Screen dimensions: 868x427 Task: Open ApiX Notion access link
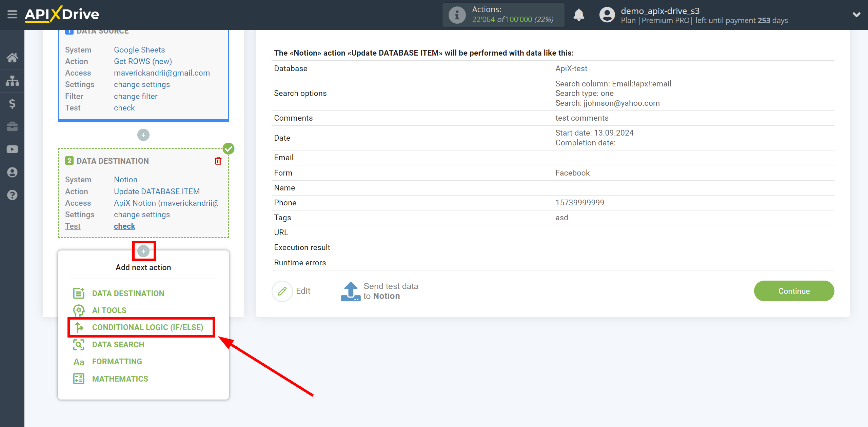[166, 203]
